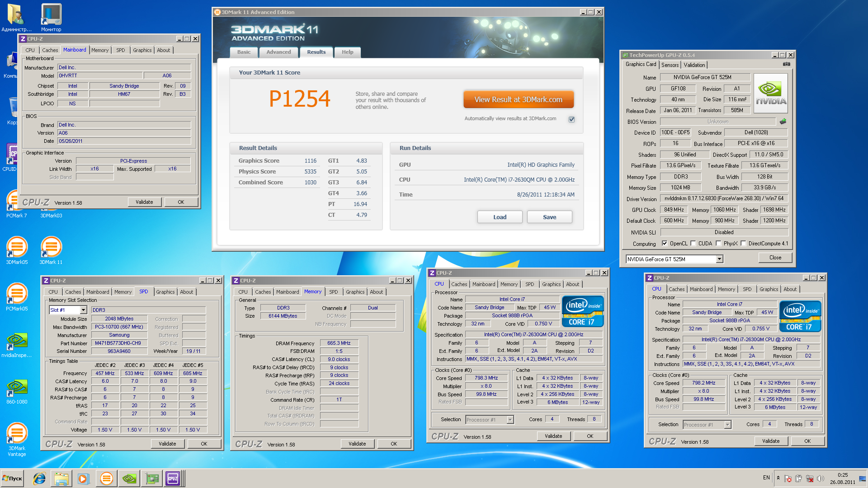Open the 860-1080 desktop shortcut
The height and width of the screenshot is (488, 868).
click(17, 390)
